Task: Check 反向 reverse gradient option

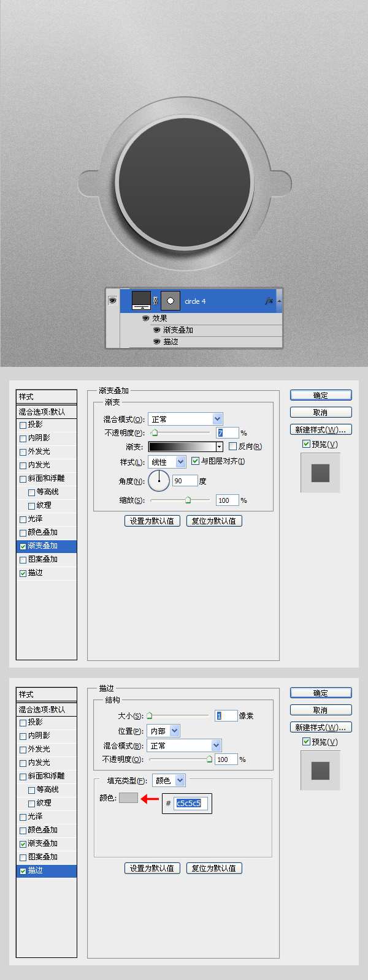Action: tap(232, 447)
